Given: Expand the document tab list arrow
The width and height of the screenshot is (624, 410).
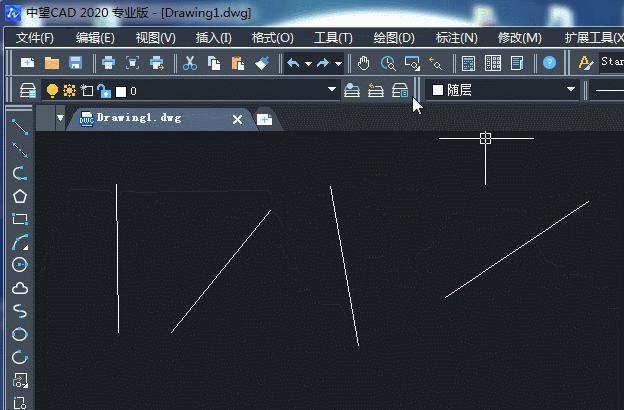Looking at the screenshot, I should tap(60, 118).
